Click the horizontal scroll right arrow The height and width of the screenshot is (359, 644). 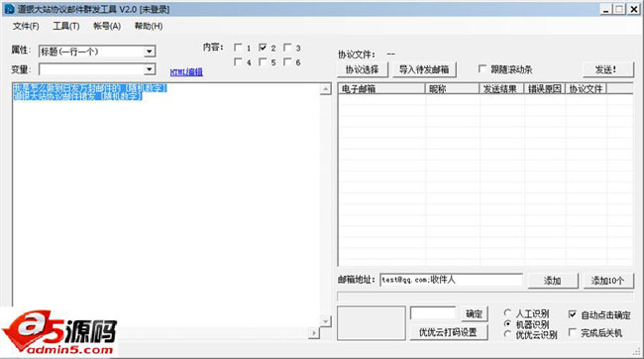tap(314, 332)
